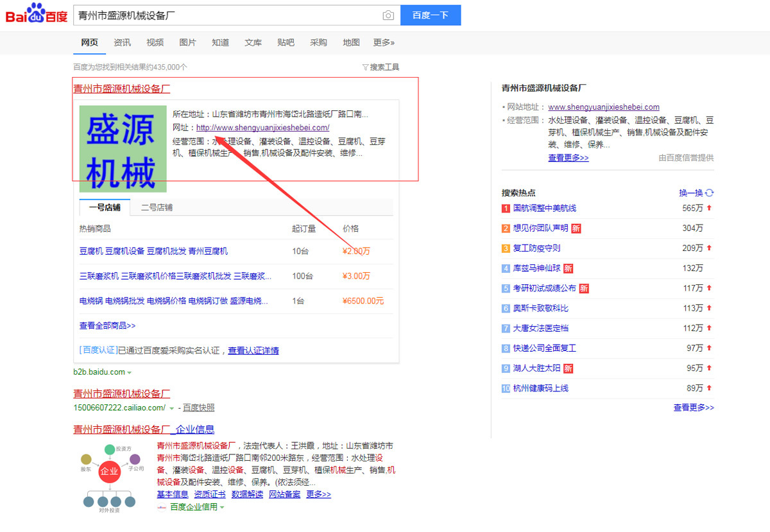Open hot search 奥斯卡致敬科比
Image resolution: width=770 pixels, height=532 pixels.
pos(541,308)
